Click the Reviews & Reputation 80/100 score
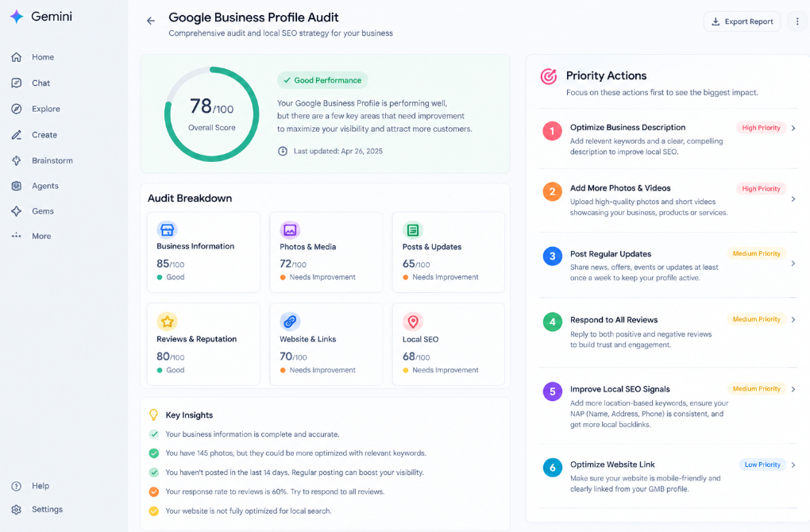810x532 pixels. point(171,357)
